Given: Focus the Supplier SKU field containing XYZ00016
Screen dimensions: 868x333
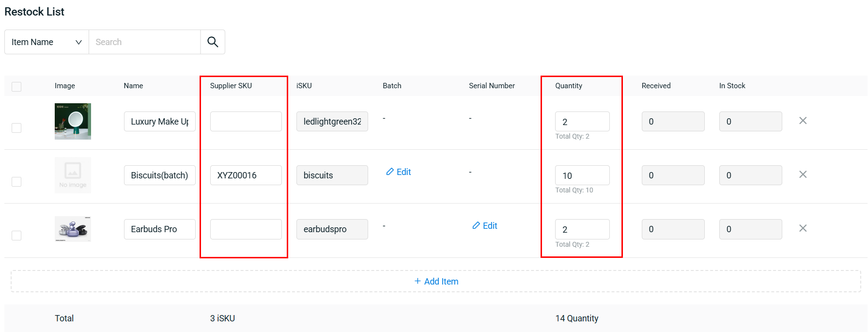Looking at the screenshot, I should coord(246,175).
